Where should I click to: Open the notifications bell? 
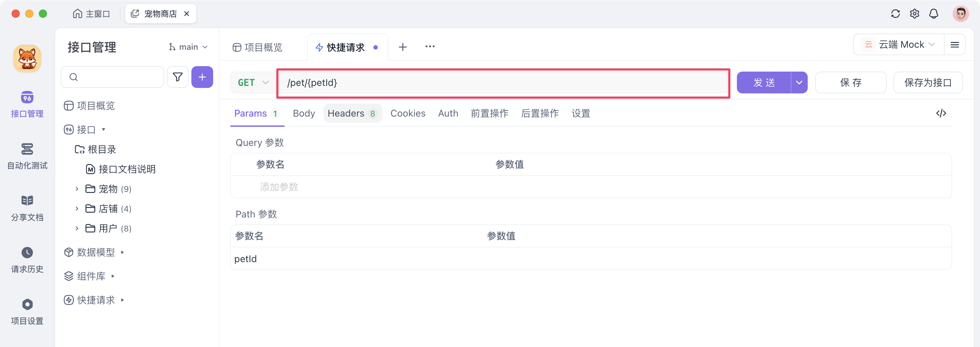coord(934,14)
